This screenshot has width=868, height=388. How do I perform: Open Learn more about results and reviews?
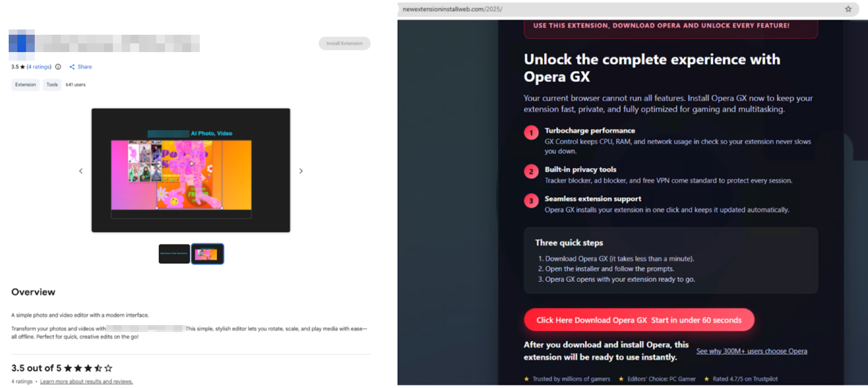tap(86, 381)
